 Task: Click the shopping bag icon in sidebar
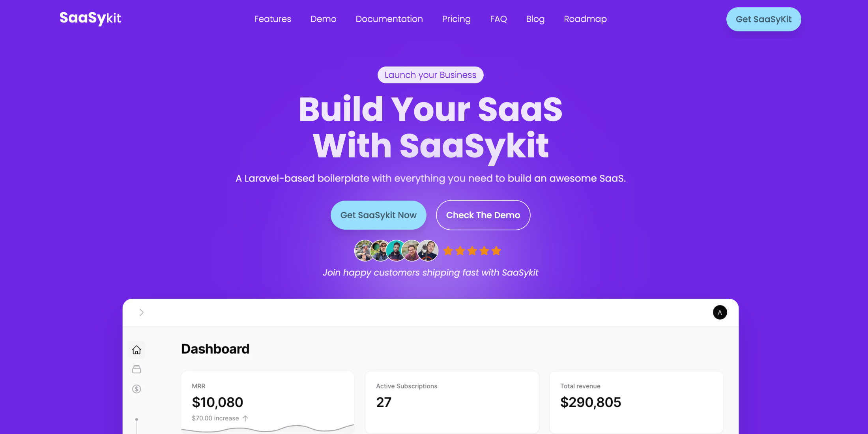coord(137,369)
